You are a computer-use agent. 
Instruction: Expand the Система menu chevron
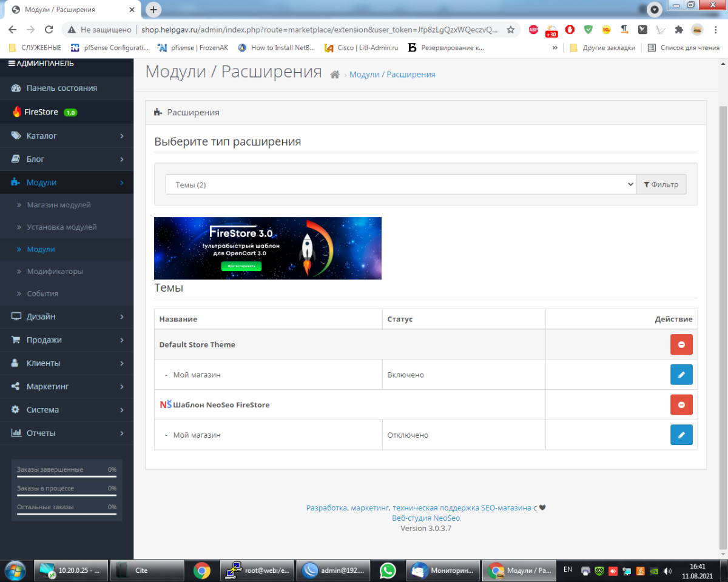click(x=122, y=409)
